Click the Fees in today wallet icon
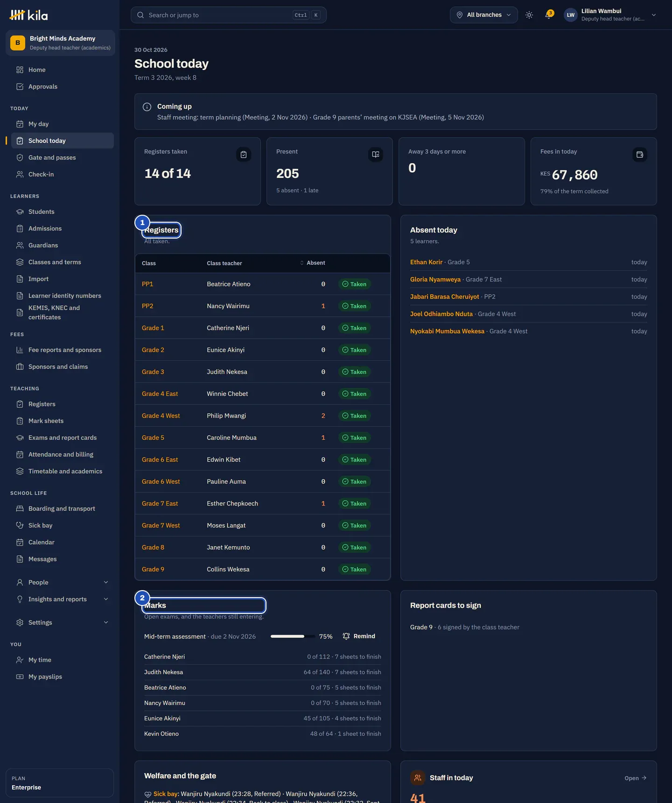The width and height of the screenshot is (672, 803). click(640, 155)
